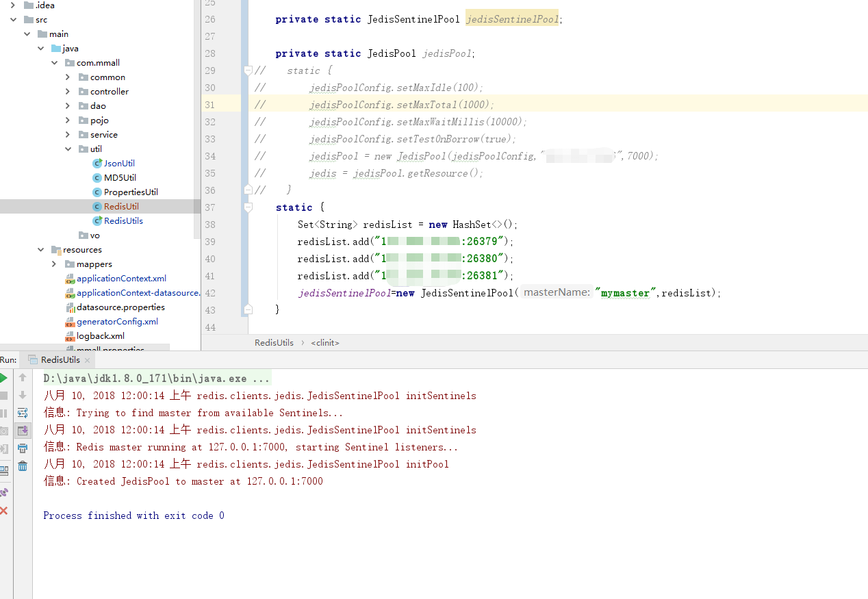The image size is (868, 599).
Task: Click the red X close icon in Run panel
Action: [3, 511]
